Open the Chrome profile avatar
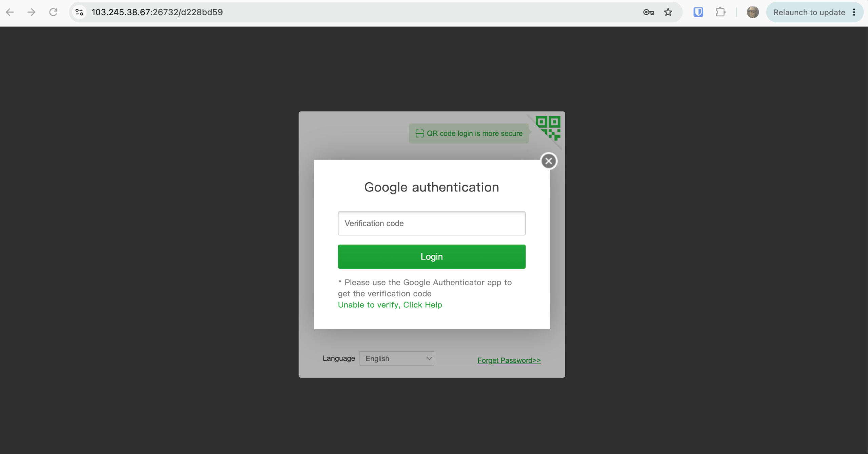This screenshot has height=454, width=868. click(753, 12)
